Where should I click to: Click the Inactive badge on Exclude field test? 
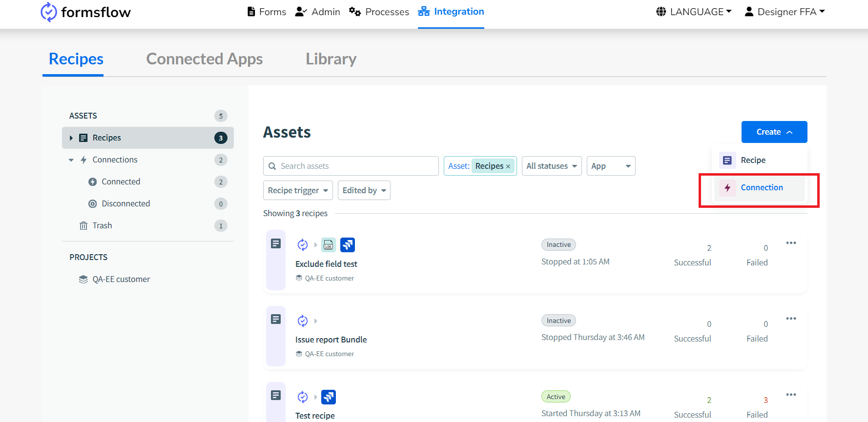558,244
